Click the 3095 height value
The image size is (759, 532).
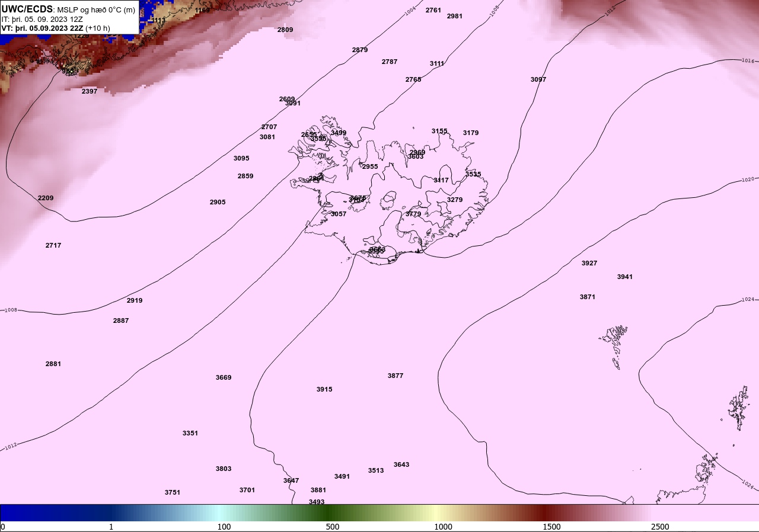point(241,158)
